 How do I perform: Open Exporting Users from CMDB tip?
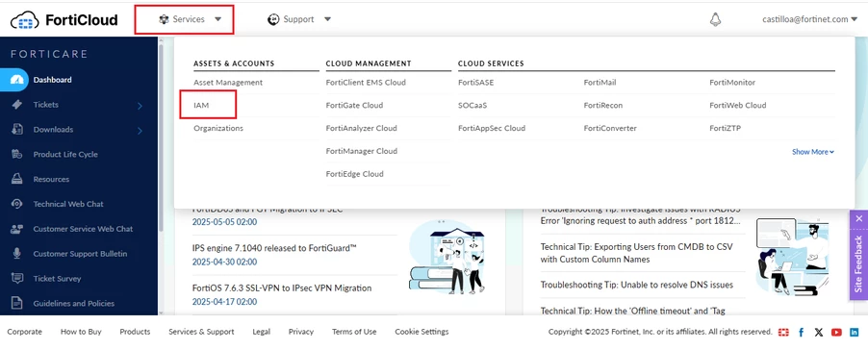coord(637,253)
